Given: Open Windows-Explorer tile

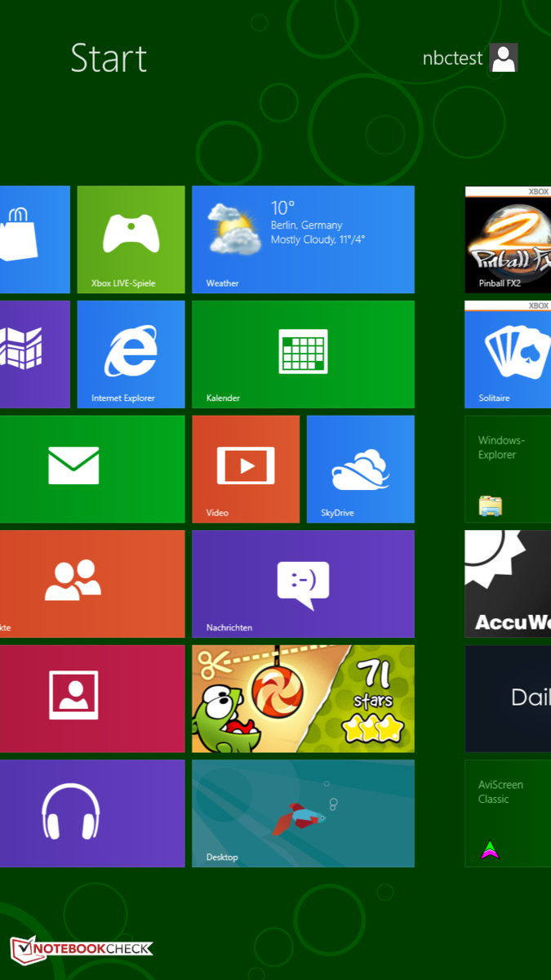Looking at the screenshot, I should coord(508,469).
